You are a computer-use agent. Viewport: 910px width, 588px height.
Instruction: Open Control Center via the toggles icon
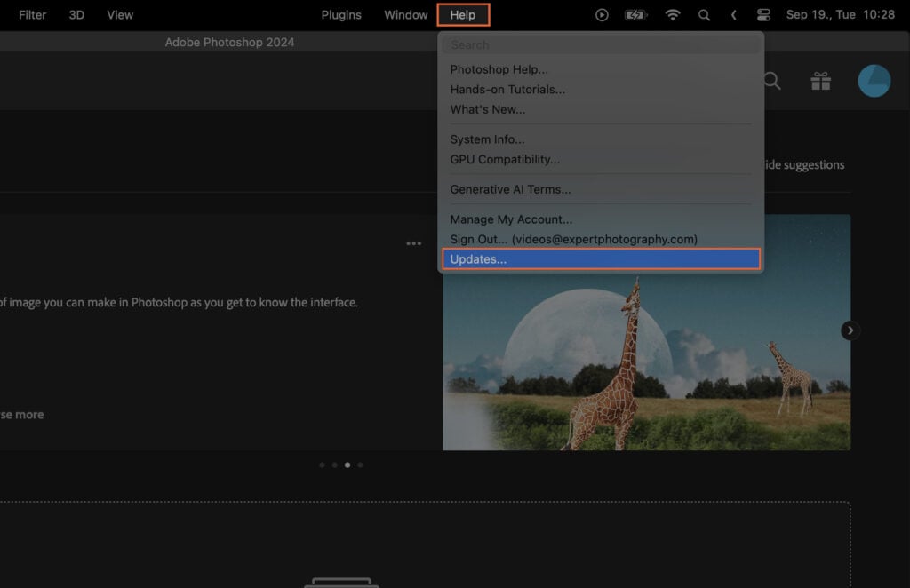764,14
